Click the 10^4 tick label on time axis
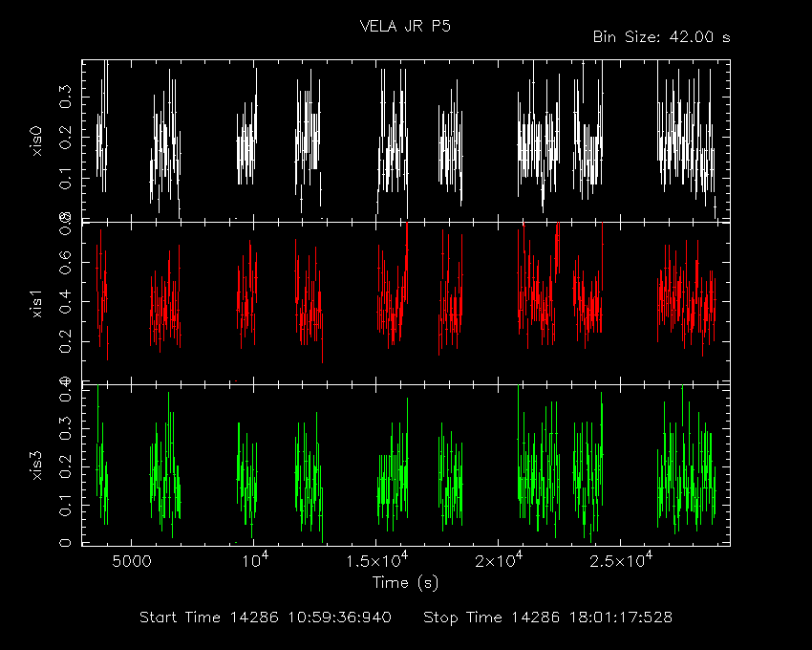This screenshot has width=812, height=650. pyautogui.click(x=255, y=560)
